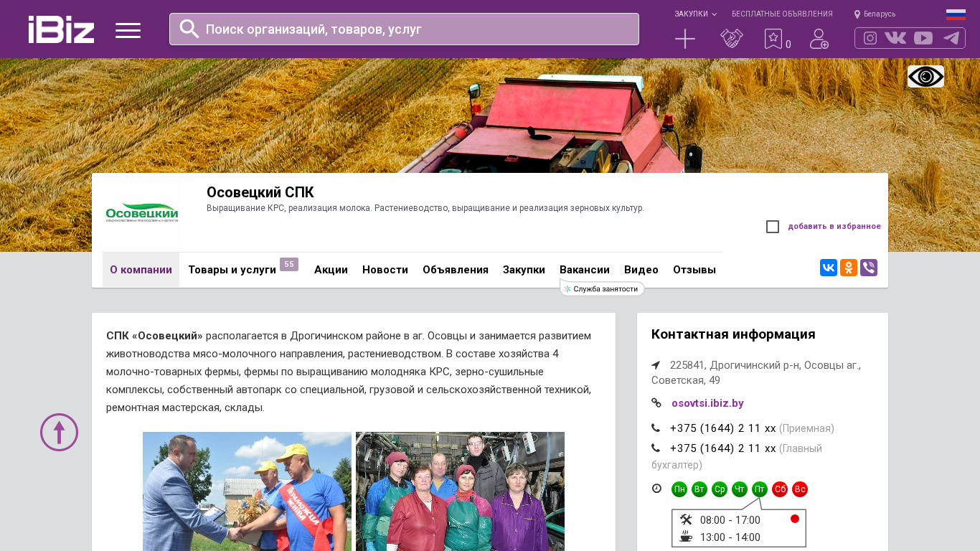The width and height of the screenshot is (980, 551).
Task: Open the favorites bookmark star icon
Action: click(x=773, y=39)
